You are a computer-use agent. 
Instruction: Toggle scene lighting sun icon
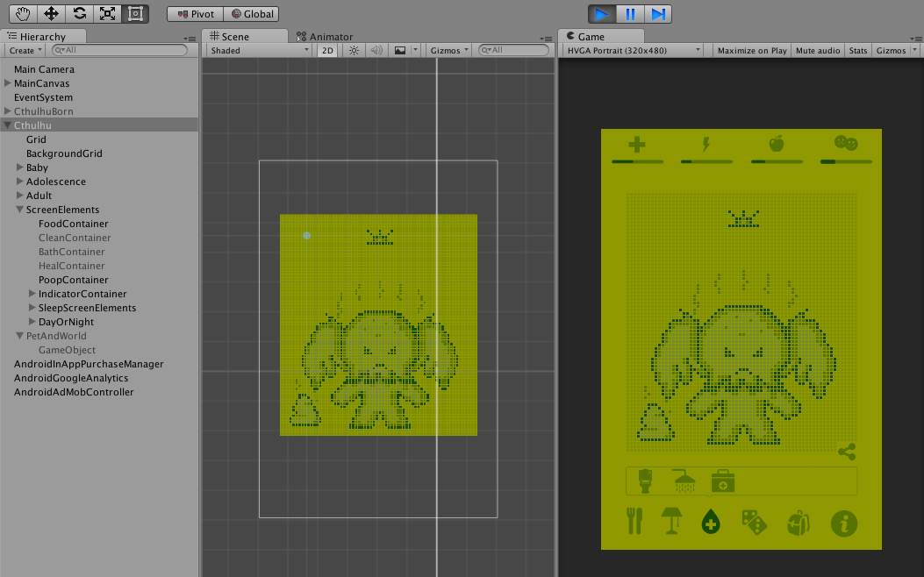[354, 50]
